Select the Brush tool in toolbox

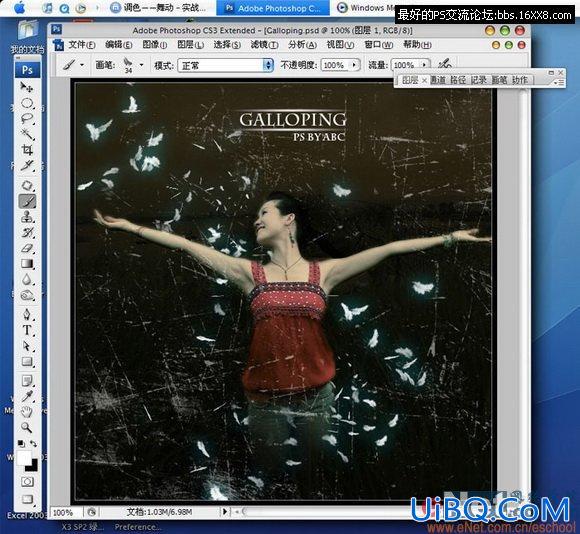point(27,201)
